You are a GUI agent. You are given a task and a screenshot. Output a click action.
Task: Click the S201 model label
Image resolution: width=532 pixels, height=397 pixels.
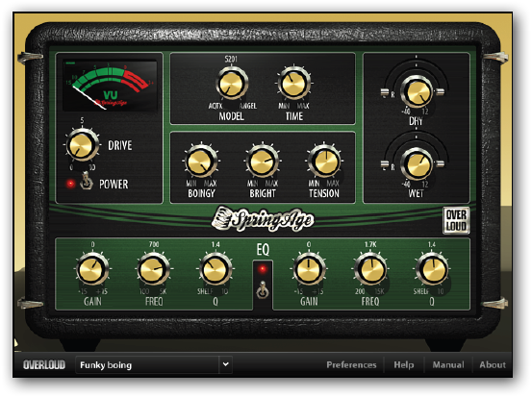click(231, 60)
